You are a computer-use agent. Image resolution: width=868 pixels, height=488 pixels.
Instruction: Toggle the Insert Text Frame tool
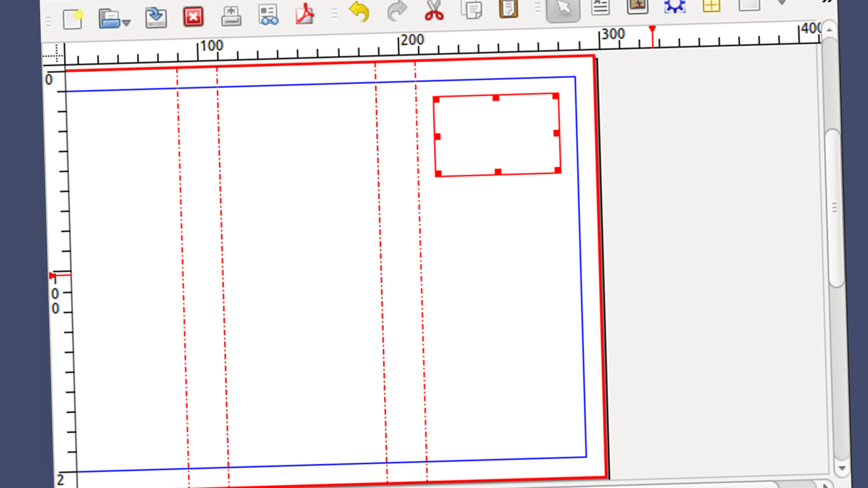pos(600,6)
